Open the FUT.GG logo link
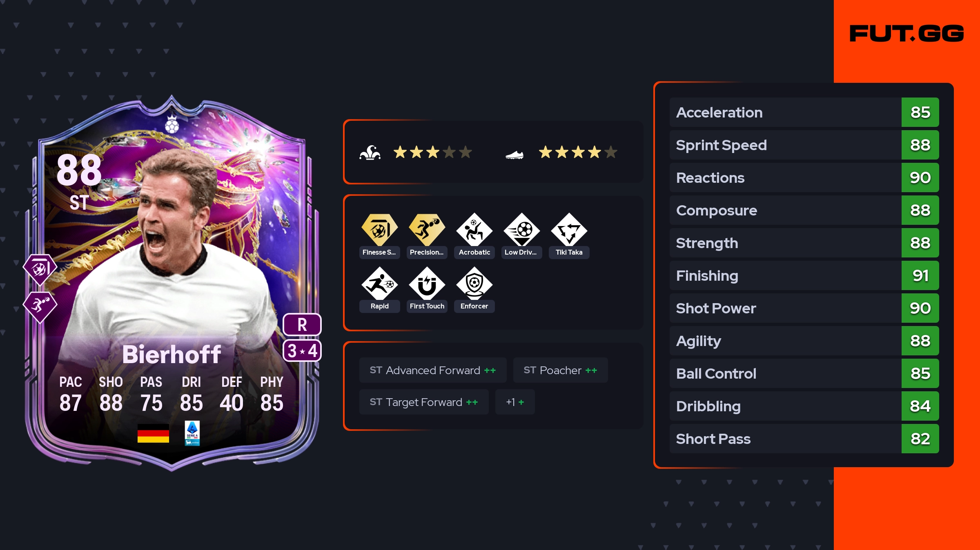Screen dimensions: 980x550 [x=906, y=33]
